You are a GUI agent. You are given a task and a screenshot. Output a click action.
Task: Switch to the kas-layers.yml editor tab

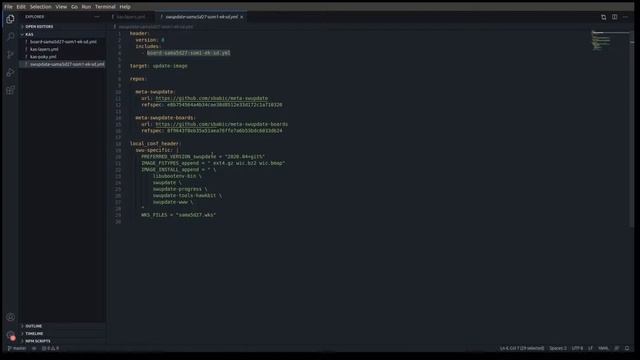[131, 17]
